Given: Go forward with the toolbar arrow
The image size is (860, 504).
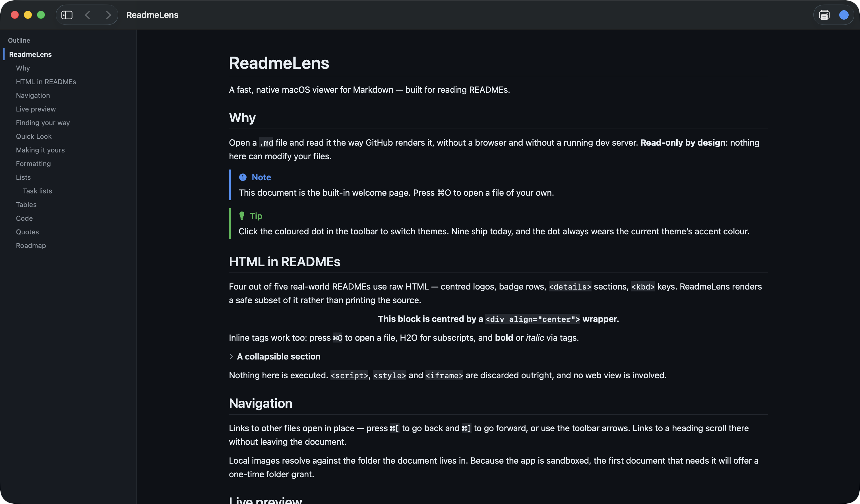Looking at the screenshot, I should pyautogui.click(x=108, y=15).
